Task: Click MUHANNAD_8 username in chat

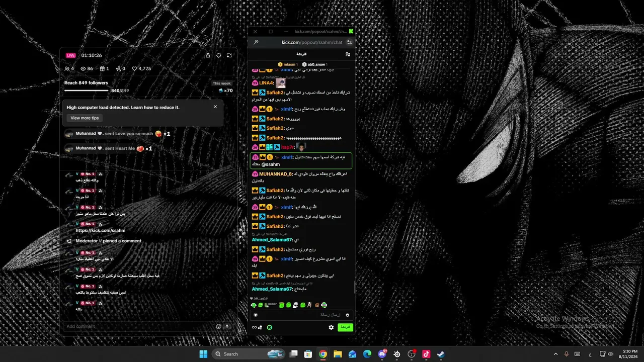Action: pyautogui.click(x=276, y=174)
